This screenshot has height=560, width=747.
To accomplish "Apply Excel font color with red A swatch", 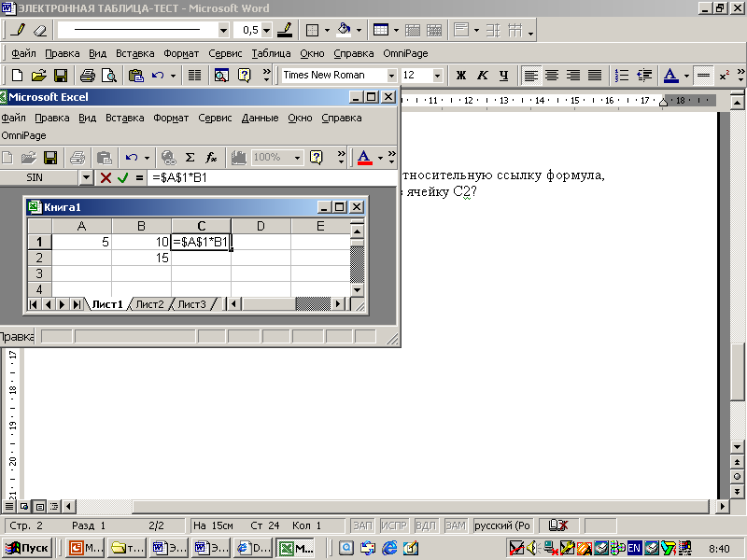I will coord(364,157).
